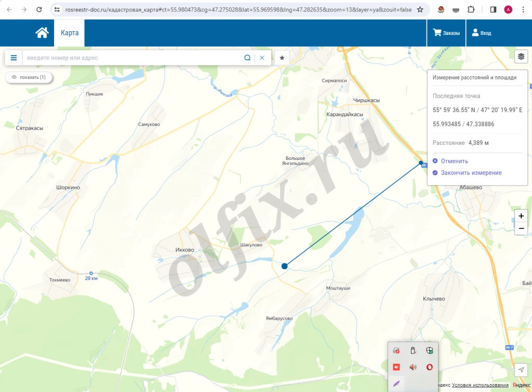The width and height of the screenshot is (532, 392).
Task: Open the home page via house icon
Action: (42, 33)
